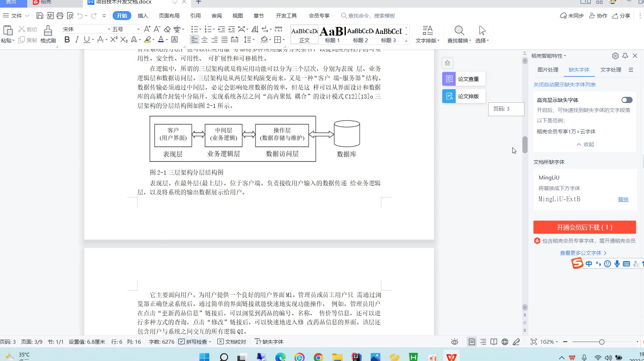Open the 审阅 ribbon tab
644x361 pixels.
pos(217,16)
